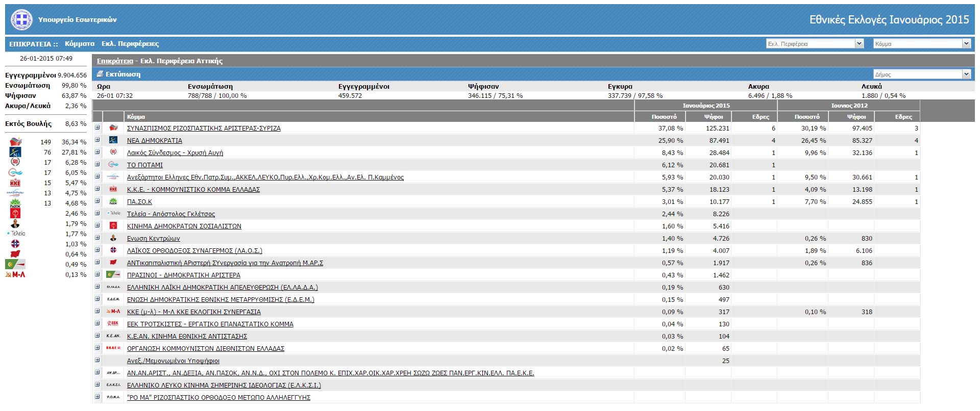
Task: Expand the Ένωση Κεντρώων row
Action: coord(97,238)
